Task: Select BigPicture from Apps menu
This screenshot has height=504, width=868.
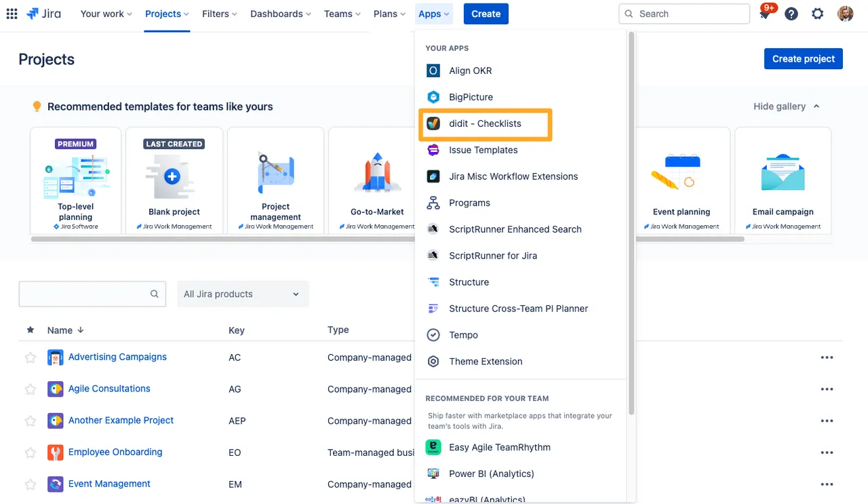Action: pyautogui.click(x=521, y=97)
